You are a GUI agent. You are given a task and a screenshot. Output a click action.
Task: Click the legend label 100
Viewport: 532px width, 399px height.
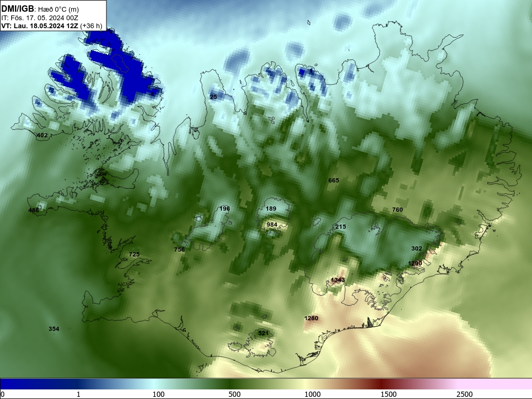pyautogui.click(x=159, y=394)
